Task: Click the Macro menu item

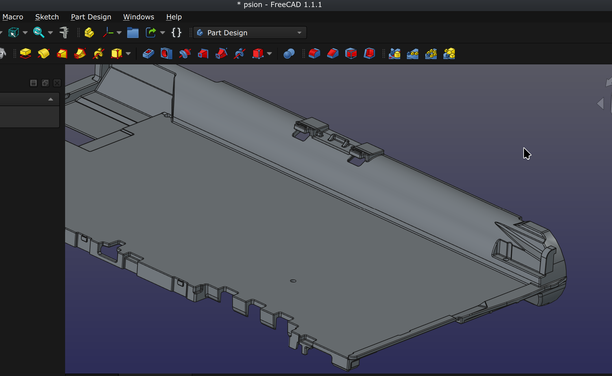Action: [x=12, y=17]
